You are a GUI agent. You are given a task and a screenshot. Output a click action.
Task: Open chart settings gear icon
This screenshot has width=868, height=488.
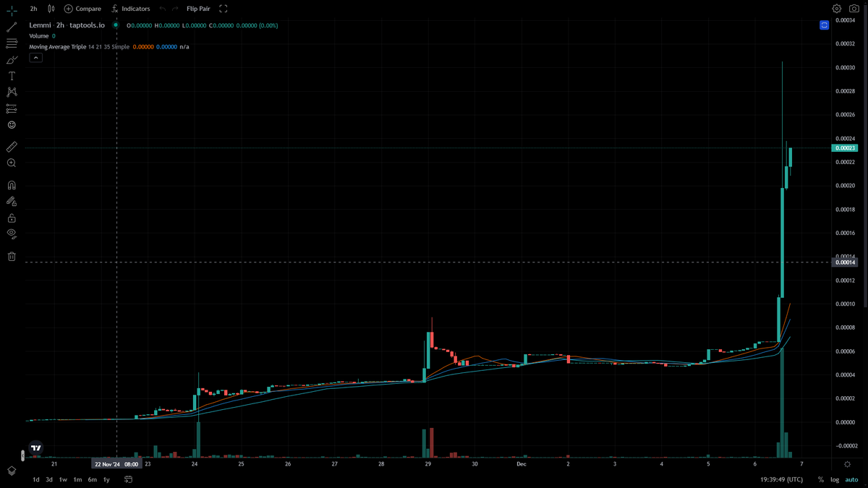click(x=837, y=9)
